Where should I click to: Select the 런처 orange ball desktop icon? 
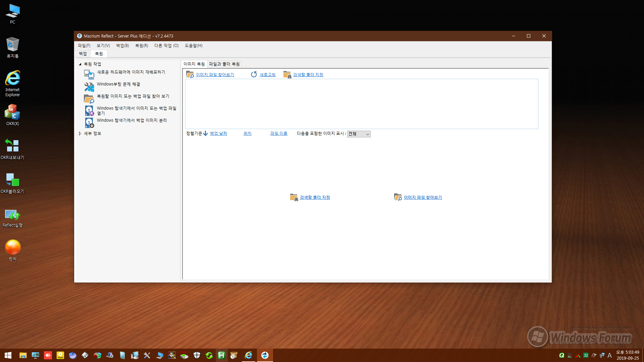coord(12,250)
